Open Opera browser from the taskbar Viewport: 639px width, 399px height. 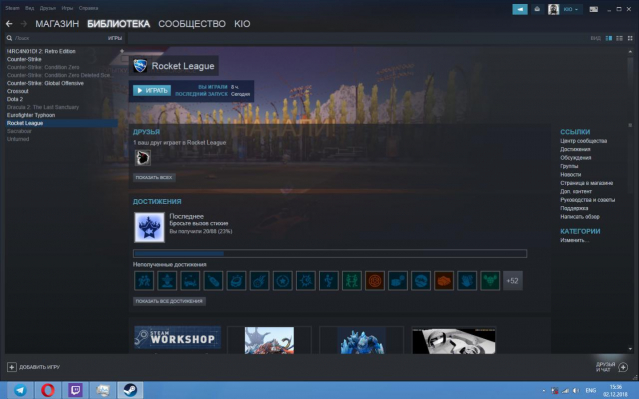(48, 390)
